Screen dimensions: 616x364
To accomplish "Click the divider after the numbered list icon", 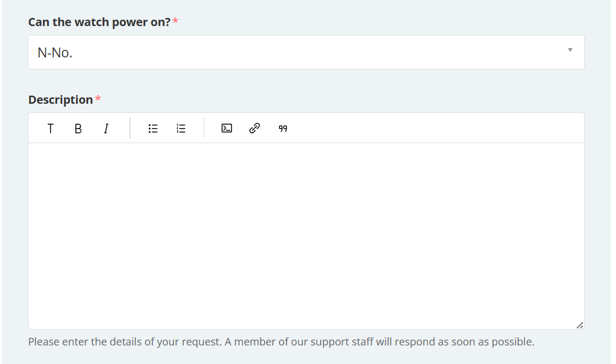I will pyautogui.click(x=204, y=128).
